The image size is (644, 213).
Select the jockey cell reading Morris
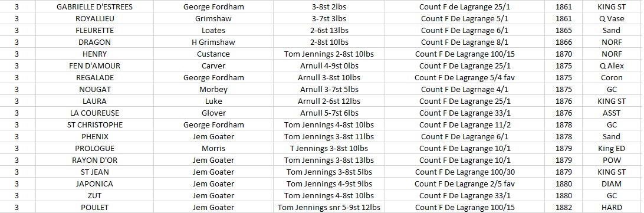point(213,149)
